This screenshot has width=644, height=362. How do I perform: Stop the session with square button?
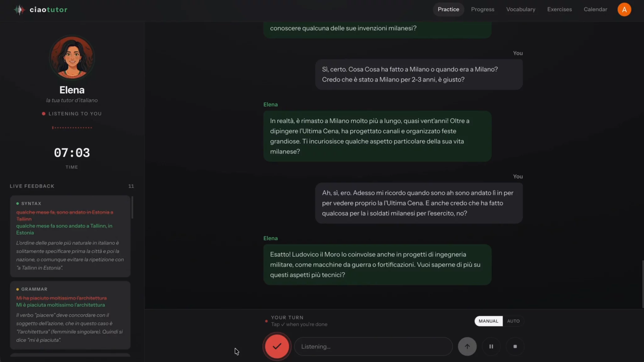[515, 346]
